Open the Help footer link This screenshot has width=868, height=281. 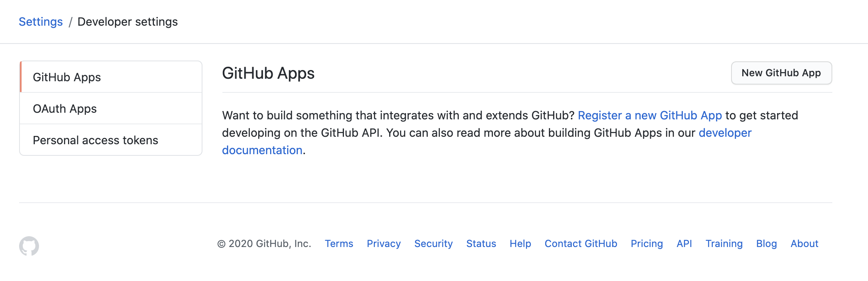tap(520, 244)
